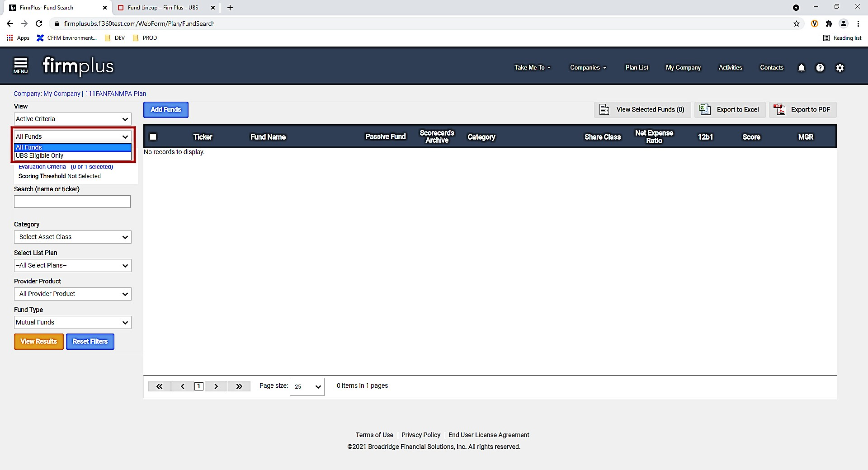This screenshot has width=868, height=470.
Task: Expand the Select Asset Class dropdown
Action: [72, 237]
